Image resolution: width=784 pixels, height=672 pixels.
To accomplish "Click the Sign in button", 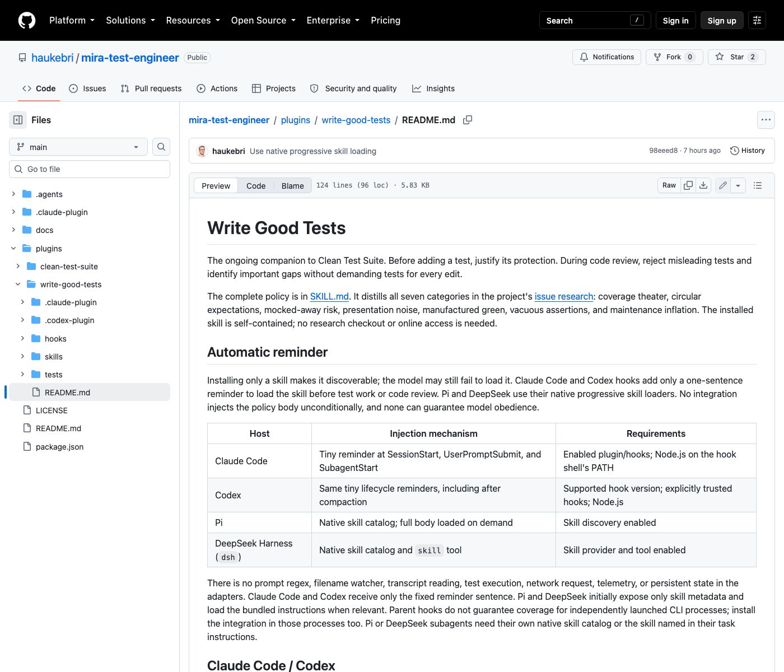I will point(675,20).
